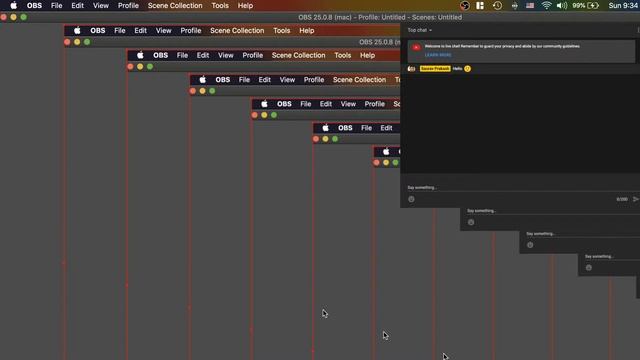Viewport: 640px width, 360px height.
Task: Click the 99% battery status indicator
Action: (x=585, y=6)
